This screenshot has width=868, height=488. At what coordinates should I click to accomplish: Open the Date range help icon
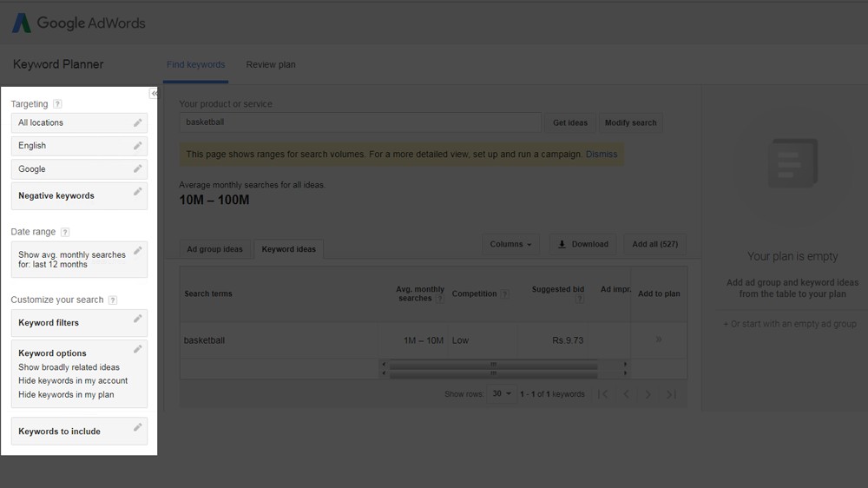coord(65,232)
